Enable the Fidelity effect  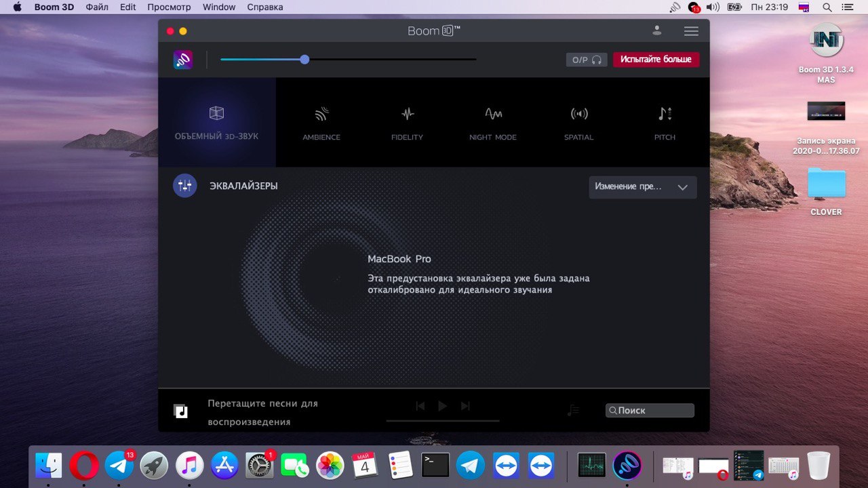coord(407,123)
